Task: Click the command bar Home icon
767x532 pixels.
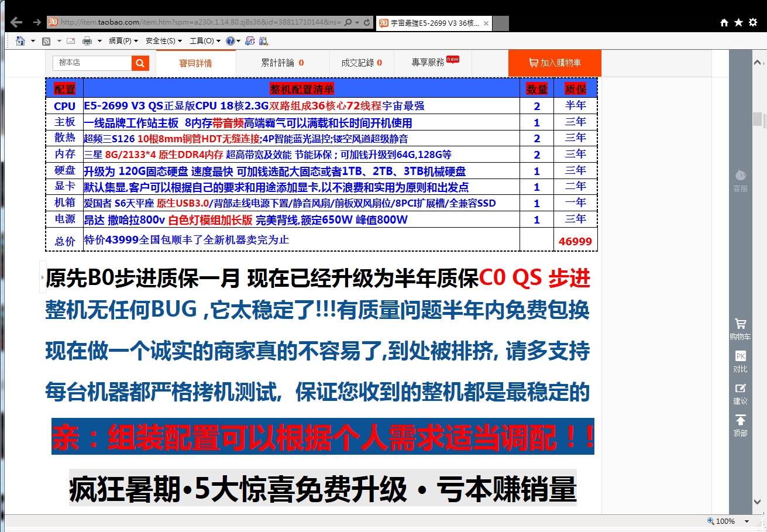Action: pos(20,41)
